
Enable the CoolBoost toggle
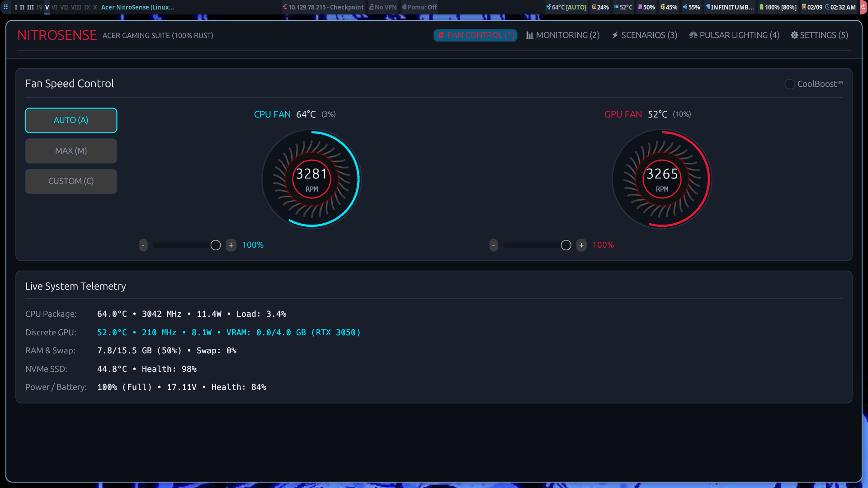789,84
